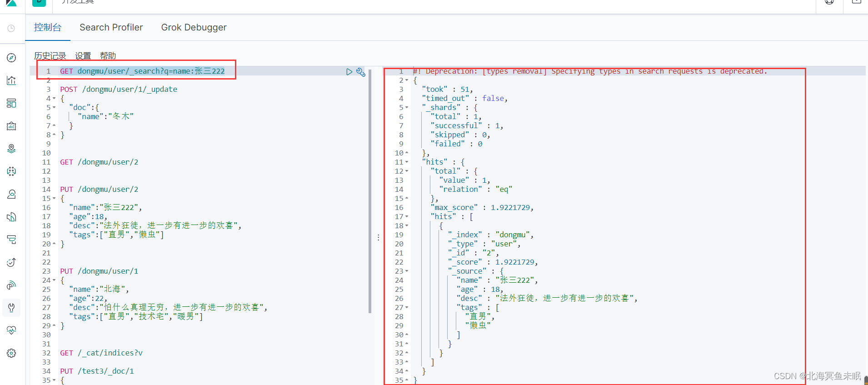This screenshot has height=385, width=868.
Task: Click the GET dongmu/user/_search request line
Action: (x=142, y=71)
